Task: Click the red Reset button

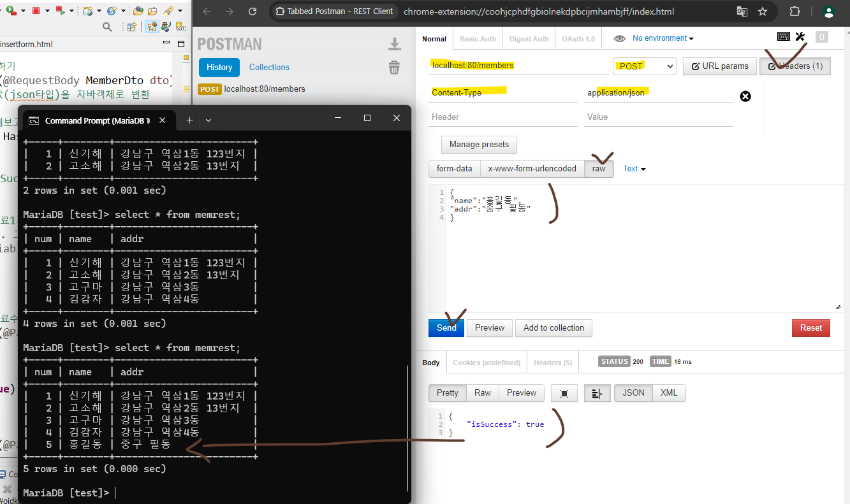Action: coord(811,328)
